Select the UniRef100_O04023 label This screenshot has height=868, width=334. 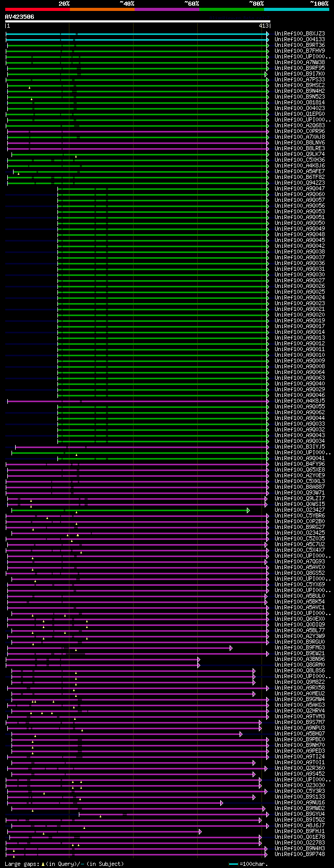point(300,108)
